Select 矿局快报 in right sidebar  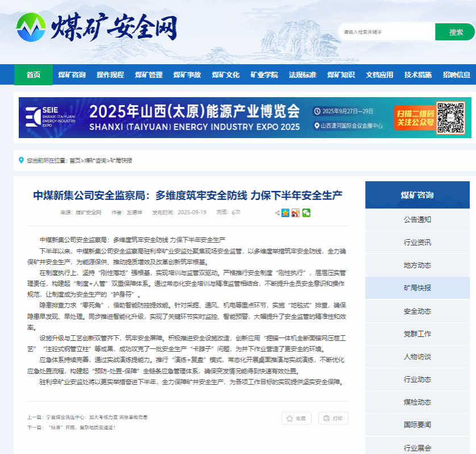417,288
